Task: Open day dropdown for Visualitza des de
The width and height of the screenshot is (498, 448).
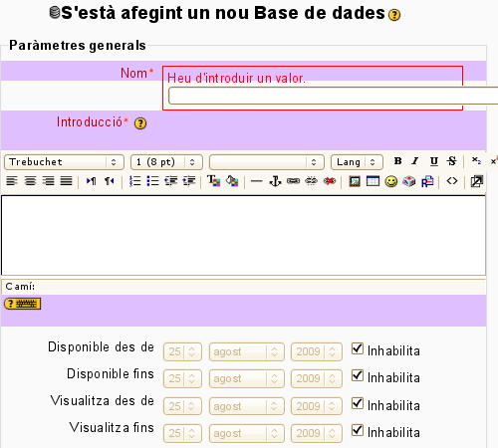Action: point(182,406)
